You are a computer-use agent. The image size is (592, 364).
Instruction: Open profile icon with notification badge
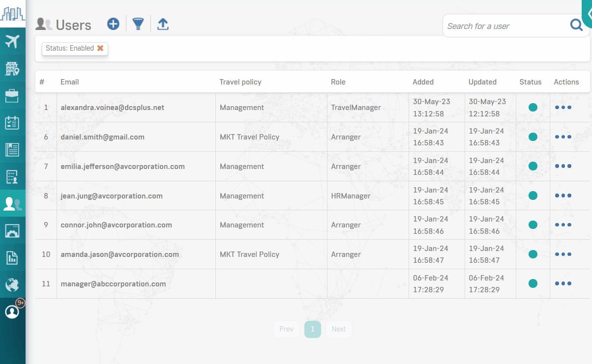[x=12, y=311]
